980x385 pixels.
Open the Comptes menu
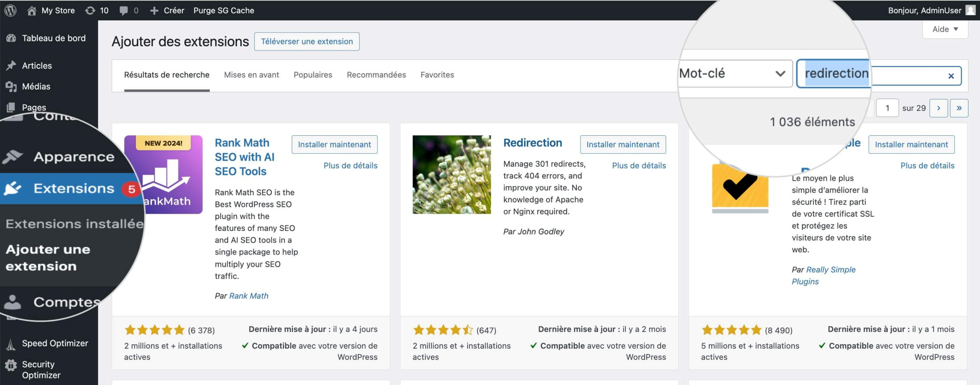(x=67, y=302)
